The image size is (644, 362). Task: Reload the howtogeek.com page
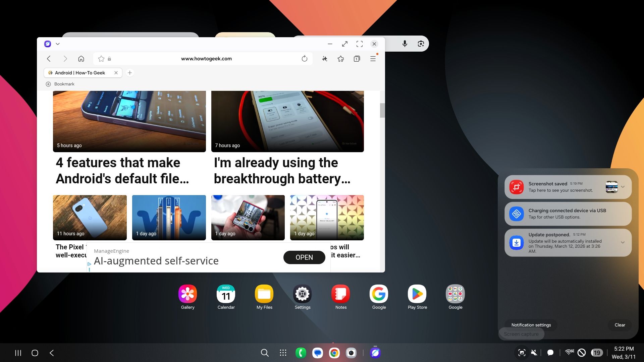pyautogui.click(x=304, y=59)
